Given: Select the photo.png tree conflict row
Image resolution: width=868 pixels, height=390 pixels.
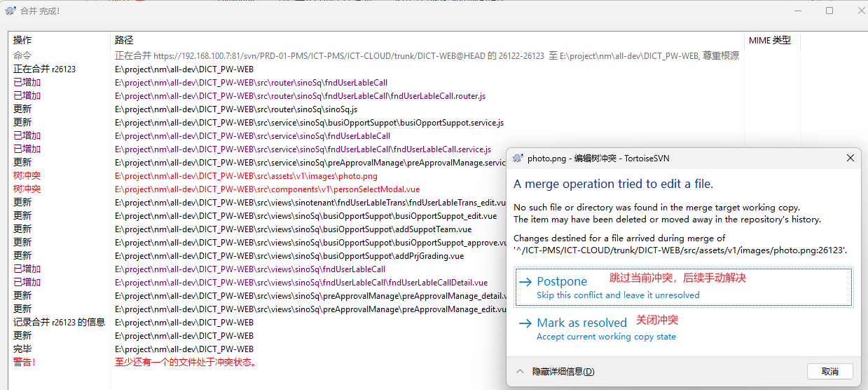Looking at the screenshot, I should click(x=246, y=176).
